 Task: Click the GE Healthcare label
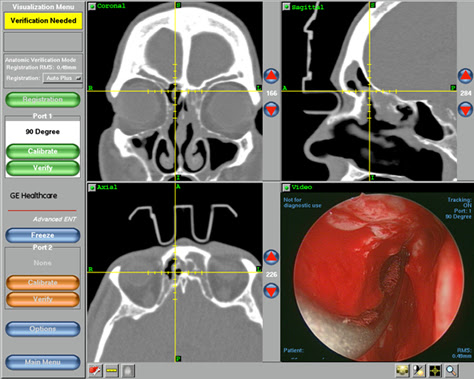[33, 196]
